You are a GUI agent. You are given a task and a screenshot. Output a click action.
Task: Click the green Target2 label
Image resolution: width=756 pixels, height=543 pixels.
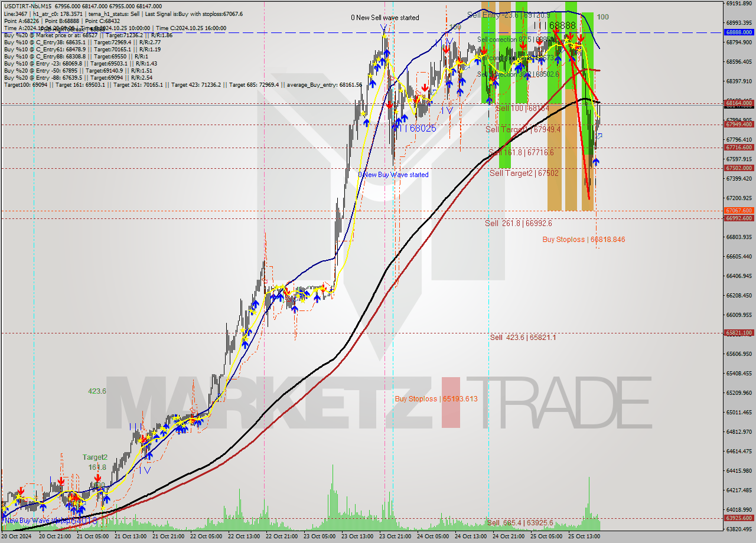95,457
